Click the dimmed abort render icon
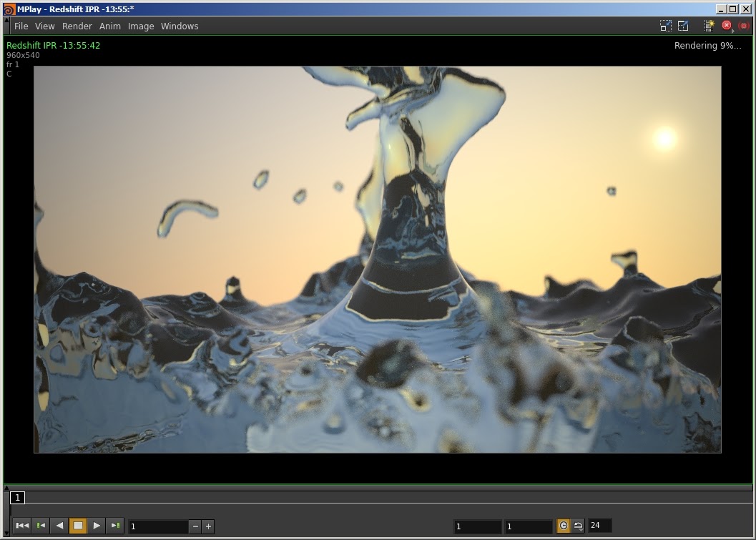The image size is (756, 540). (744, 25)
